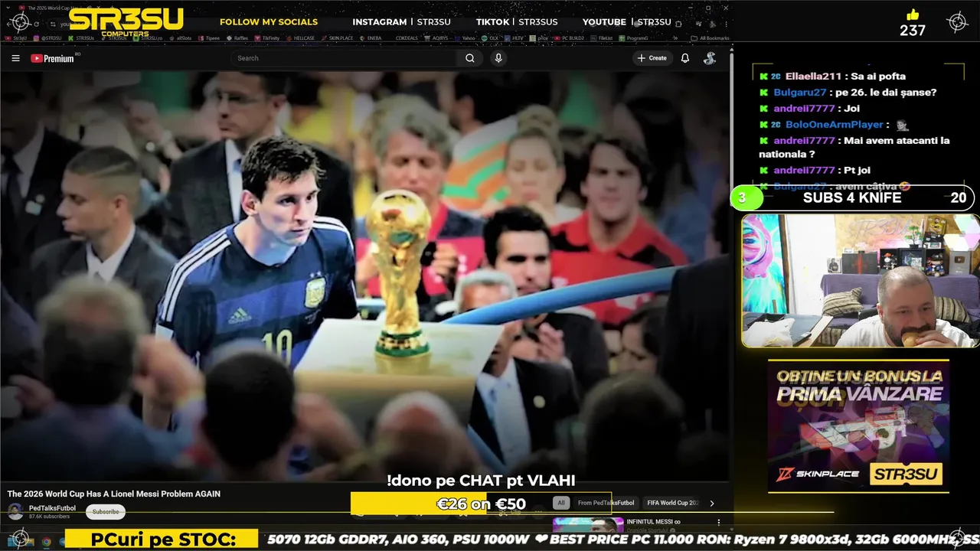This screenshot has height=551, width=980.
Task: Open the SKIN.PLACE bookmark
Action: 337,38
